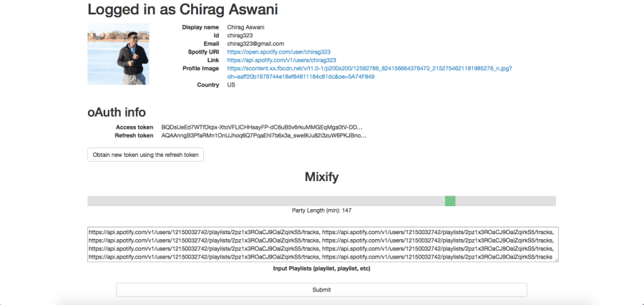Click the Profile Image label
The height and width of the screenshot is (305, 644).
[201, 68]
